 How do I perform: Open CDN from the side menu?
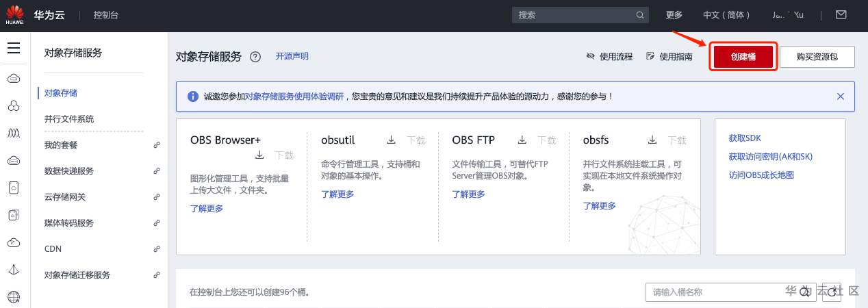[x=53, y=249]
